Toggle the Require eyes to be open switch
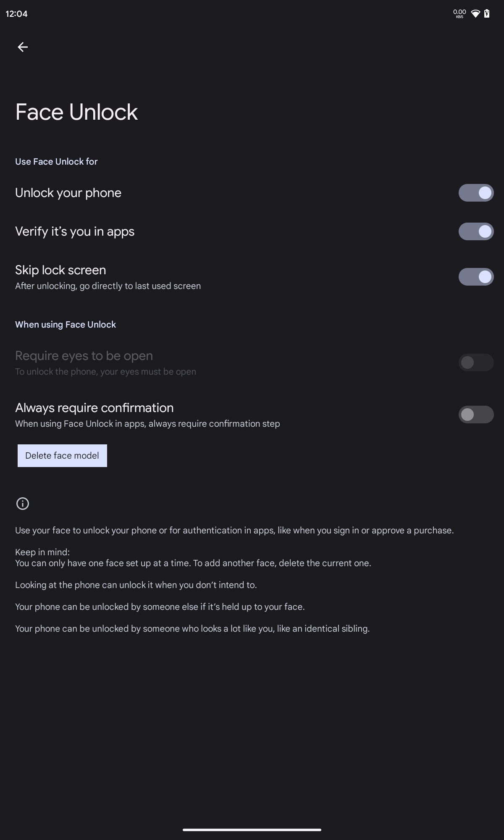Screen dimensions: 504x840 click(x=476, y=362)
